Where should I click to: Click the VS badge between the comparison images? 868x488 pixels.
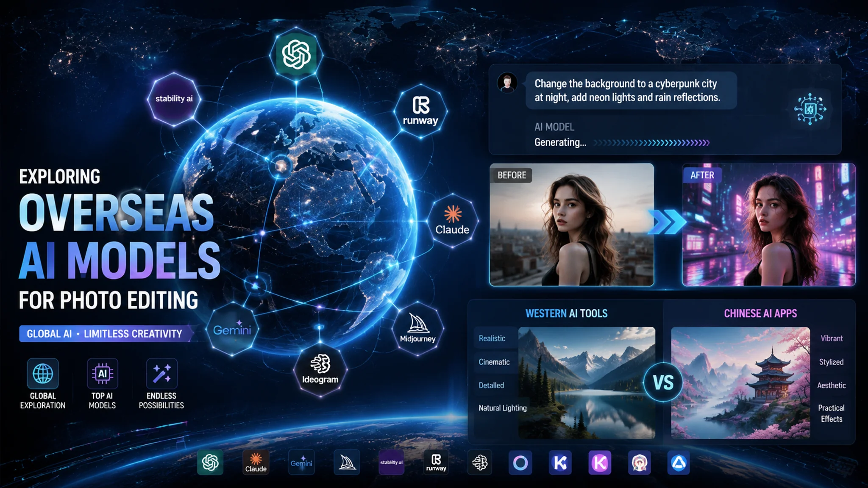(x=663, y=383)
